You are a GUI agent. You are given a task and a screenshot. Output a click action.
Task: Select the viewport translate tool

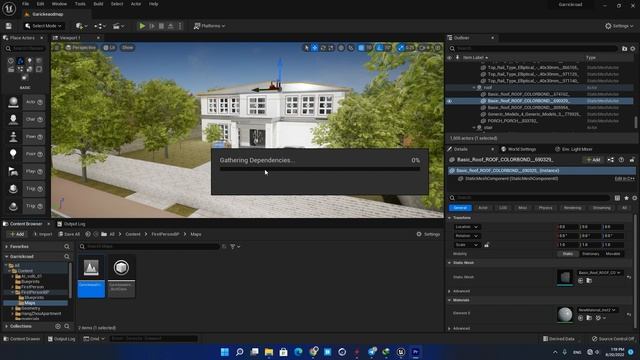tap(315, 48)
